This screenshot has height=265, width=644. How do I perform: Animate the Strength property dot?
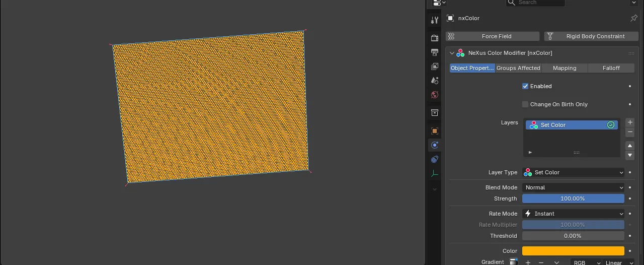point(630,198)
